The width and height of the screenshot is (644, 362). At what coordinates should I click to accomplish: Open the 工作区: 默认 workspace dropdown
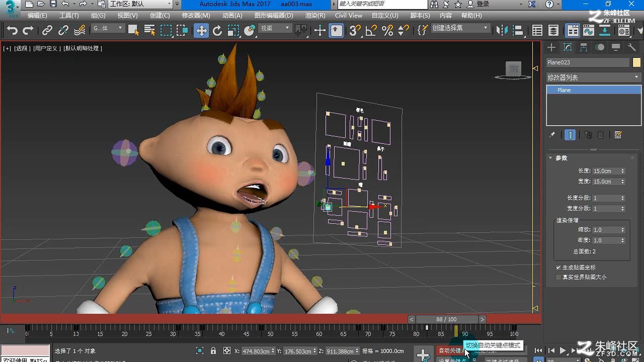(141, 4)
